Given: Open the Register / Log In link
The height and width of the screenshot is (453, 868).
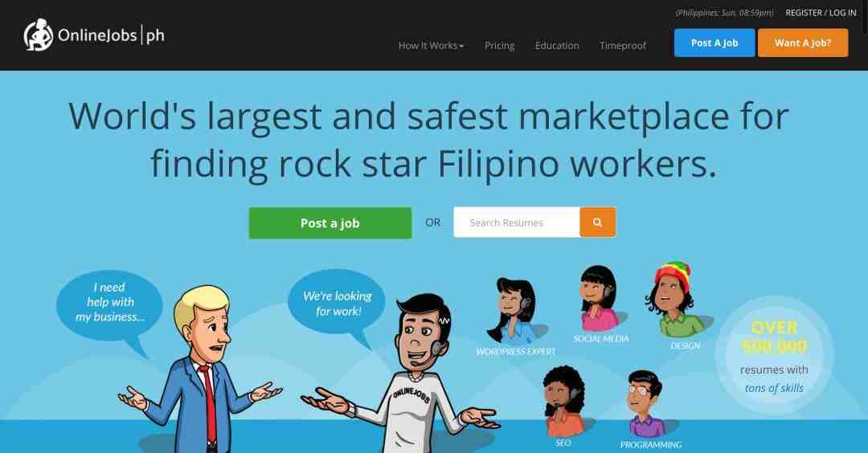Looking at the screenshot, I should point(821,13).
